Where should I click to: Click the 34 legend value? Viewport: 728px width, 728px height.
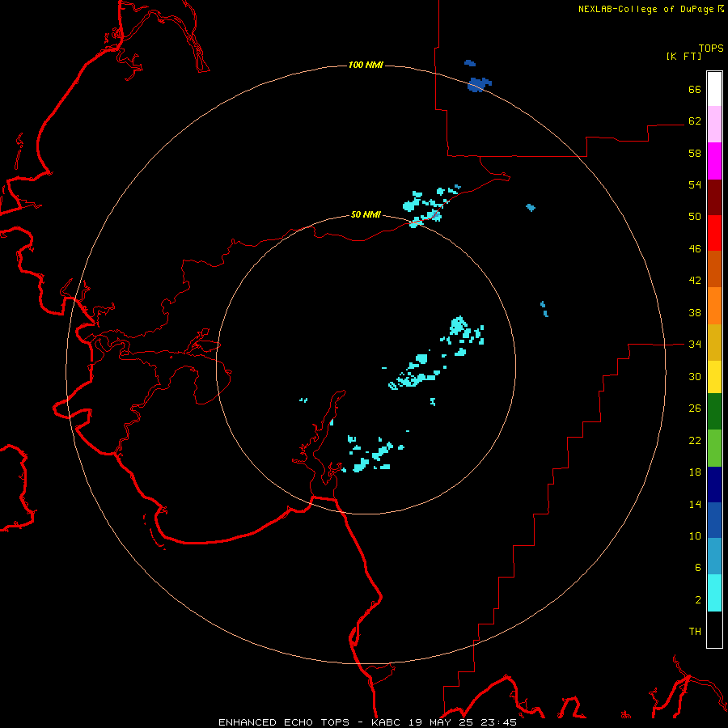point(695,344)
